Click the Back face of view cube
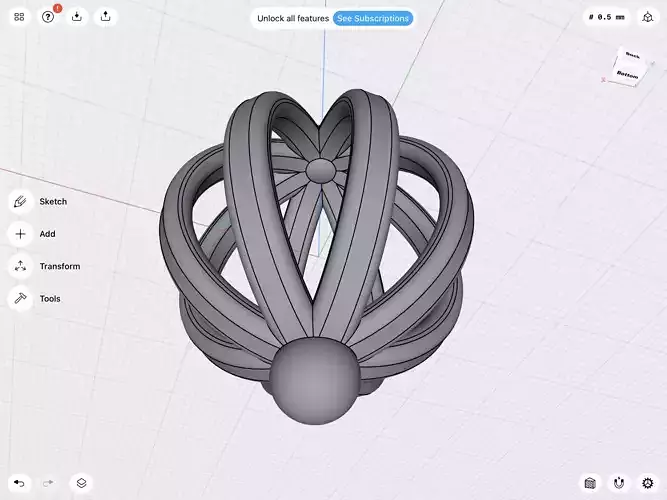 click(x=632, y=56)
